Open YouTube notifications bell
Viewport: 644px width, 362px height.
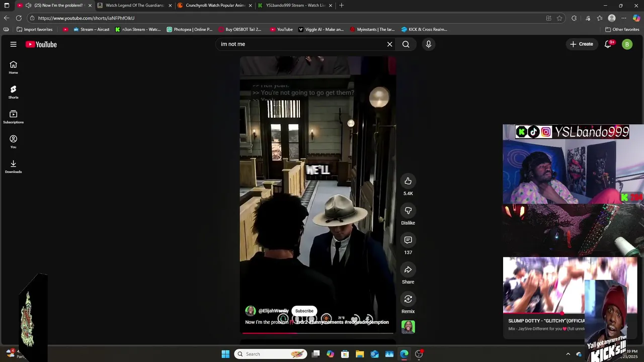point(608,44)
